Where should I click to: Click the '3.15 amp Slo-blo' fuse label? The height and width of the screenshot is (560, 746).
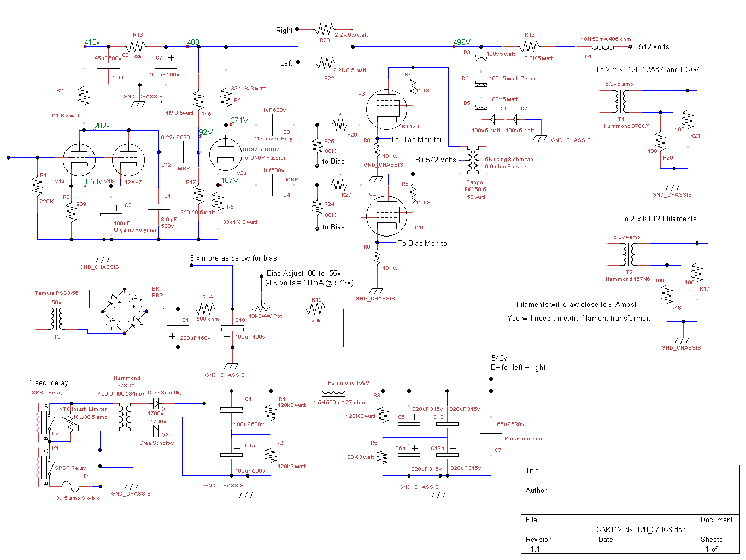[x=78, y=498]
